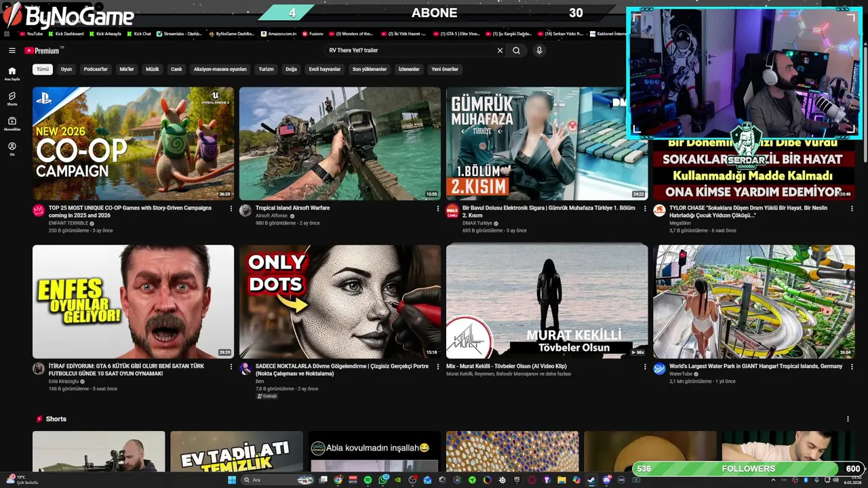Image resolution: width=868 pixels, height=488 pixels.
Task: Click DMAX Türkiye channel avatar
Action: tap(452, 211)
